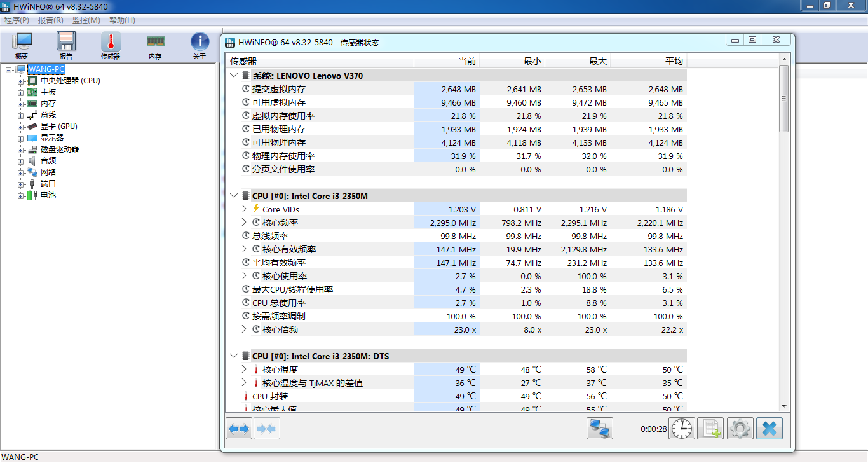Open the 报告(R) menu
The height and width of the screenshot is (463, 868).
tap(51, 20)
